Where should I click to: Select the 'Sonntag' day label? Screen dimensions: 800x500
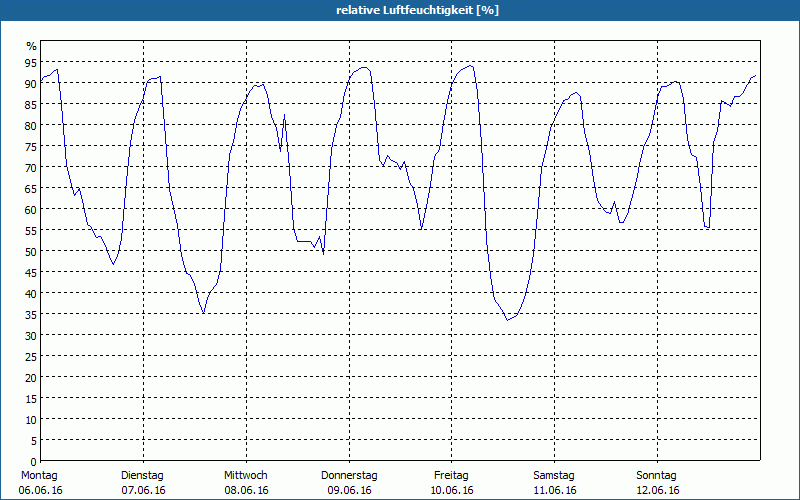coord(656,476)
